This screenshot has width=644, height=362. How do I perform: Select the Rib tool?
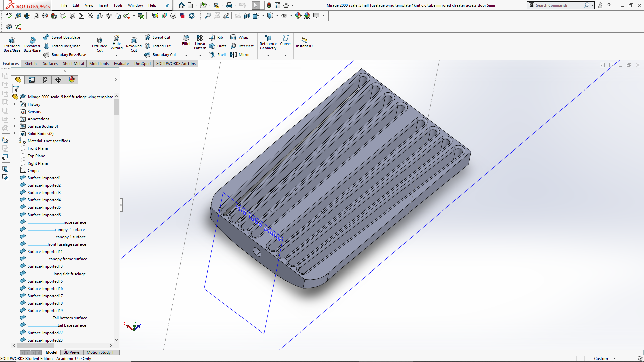(216, 37)
